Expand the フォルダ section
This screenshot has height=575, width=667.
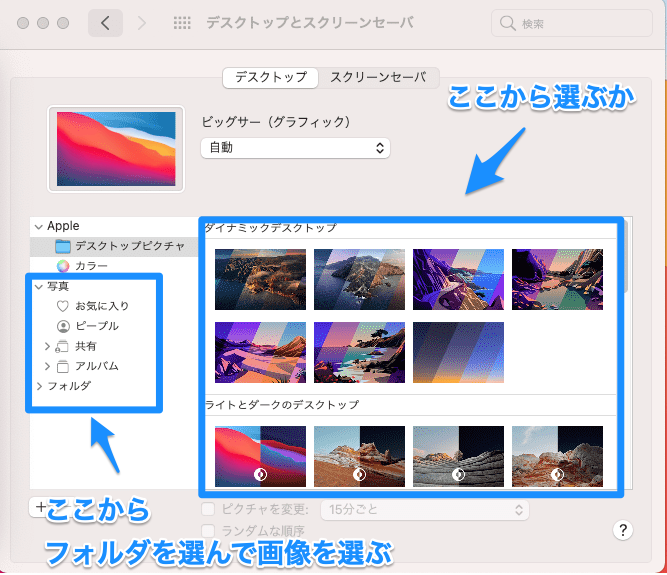(x=38, y=386)
